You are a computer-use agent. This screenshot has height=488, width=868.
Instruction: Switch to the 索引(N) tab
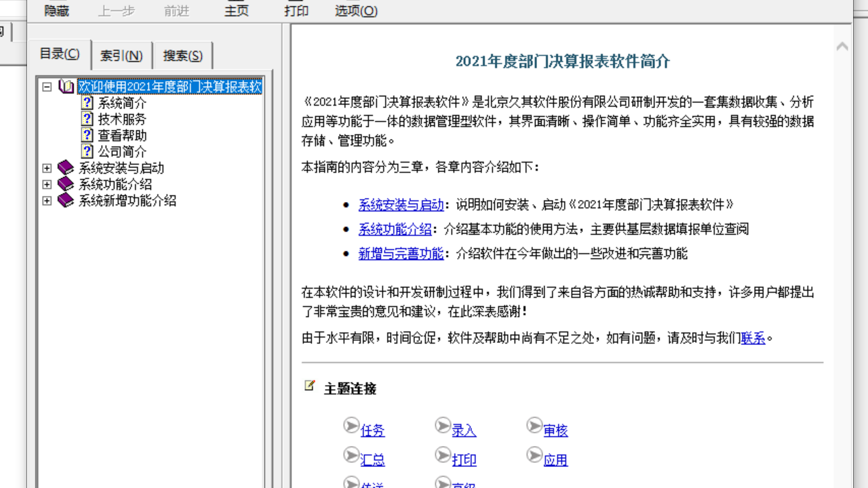click(x=121, y=56)
